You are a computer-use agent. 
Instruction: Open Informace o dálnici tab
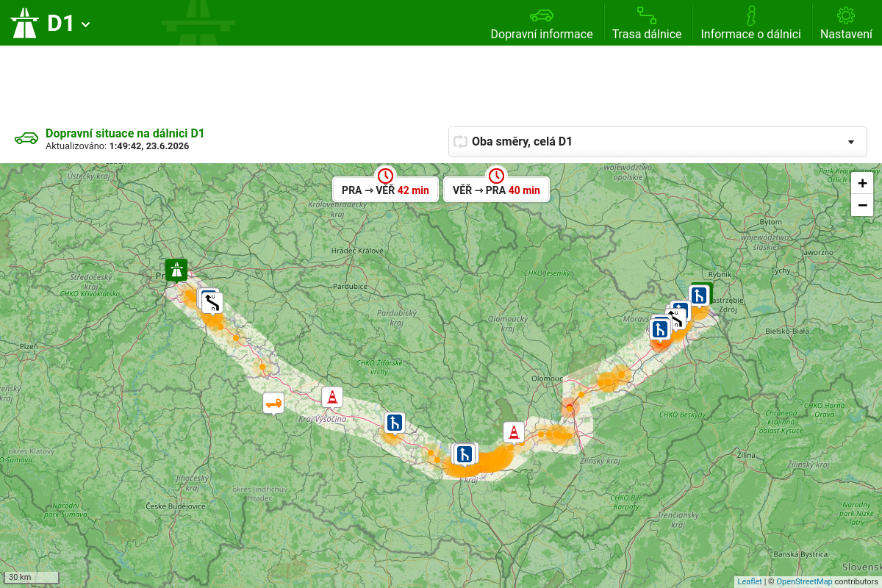pyautogui.click(x=750, y=23)
